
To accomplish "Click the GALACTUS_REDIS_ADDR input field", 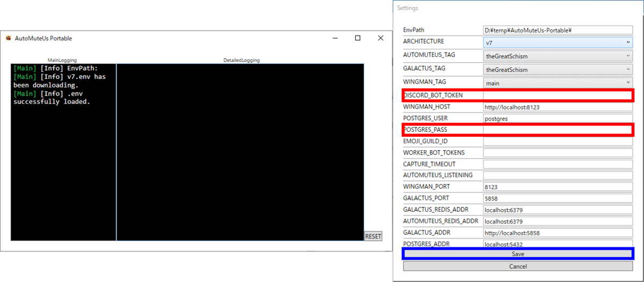I will coord(558,210).
